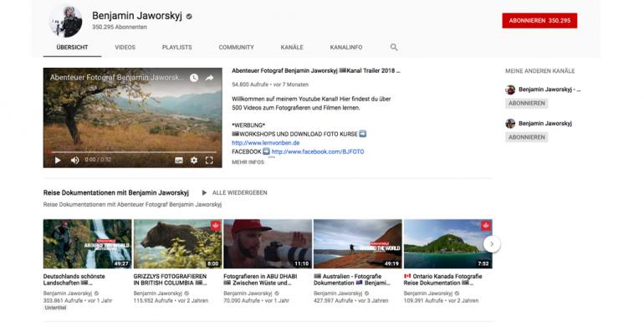Viewport: 644px width, 327px height.
Task: Click channel name under Australien video
Action: [x=338, y=294]
